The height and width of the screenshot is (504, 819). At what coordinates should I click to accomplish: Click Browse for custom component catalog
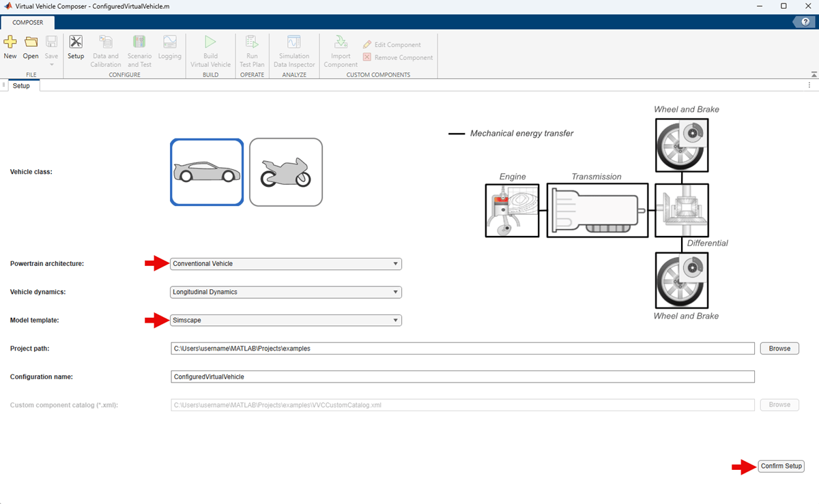point(779,404)
